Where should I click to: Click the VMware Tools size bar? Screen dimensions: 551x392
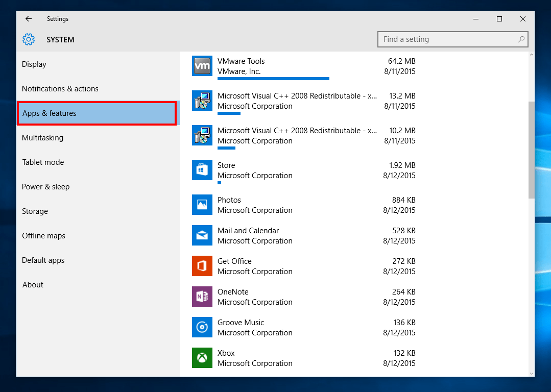coord(273,79)
